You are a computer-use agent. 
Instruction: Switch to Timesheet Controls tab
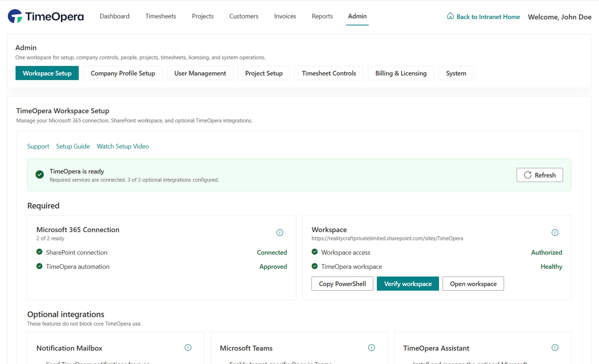pyautogui.click(x=329, y=73)
